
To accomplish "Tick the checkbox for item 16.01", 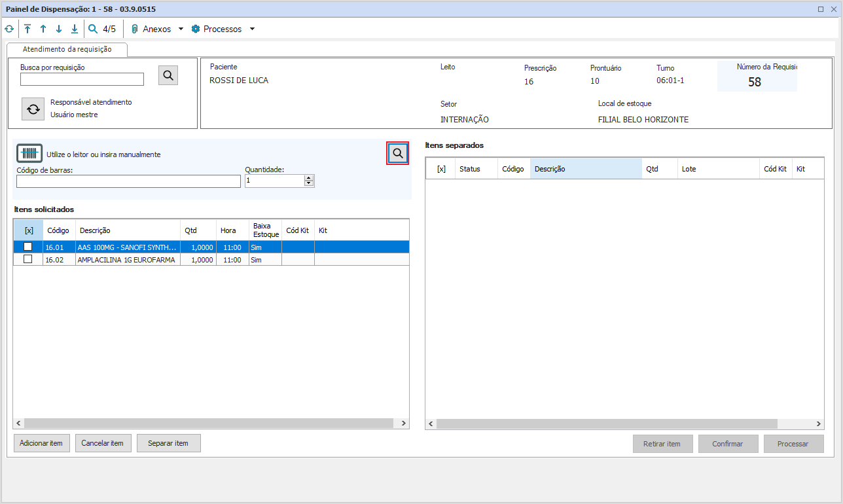I will (28, 247).
